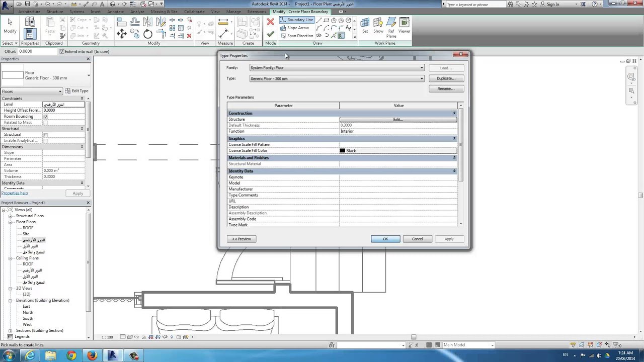644x362 pixels.
Task: Click the Type Properties ribbon icon
Action: click(30, 22)
